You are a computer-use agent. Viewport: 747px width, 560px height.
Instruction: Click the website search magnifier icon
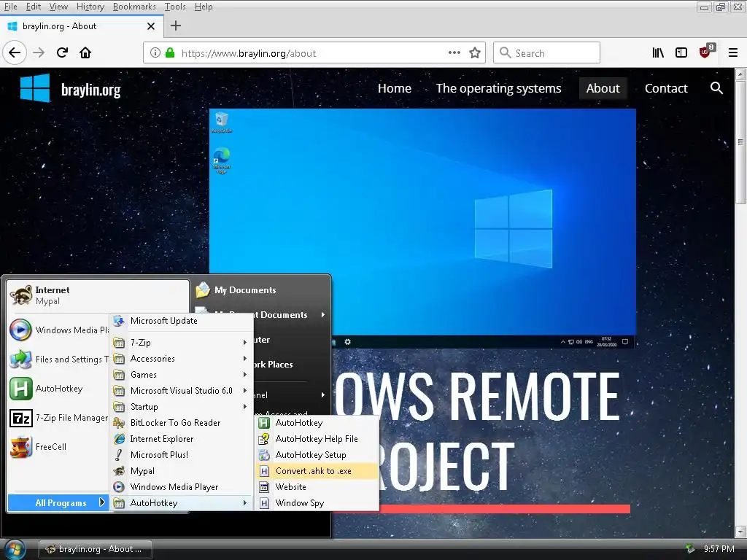coord(716,88)
